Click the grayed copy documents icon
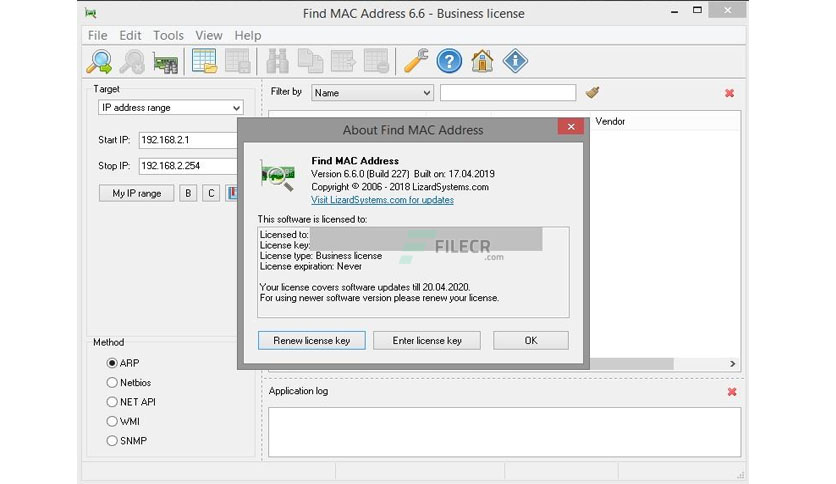Viewport: 836px width, 484px height. point(310,61)
